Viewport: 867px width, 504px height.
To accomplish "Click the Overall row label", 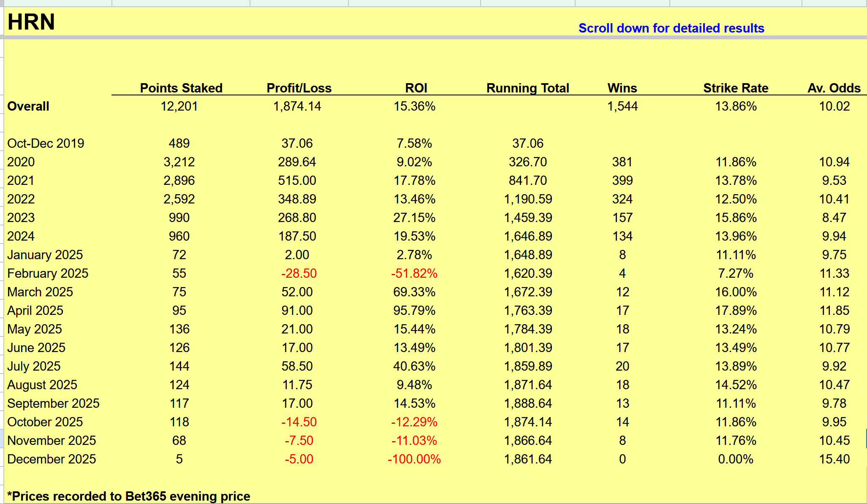I will [x=28, y=106].
